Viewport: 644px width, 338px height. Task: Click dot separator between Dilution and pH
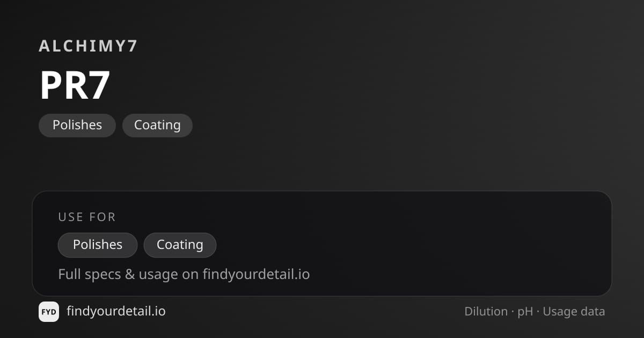pos(513,312)
